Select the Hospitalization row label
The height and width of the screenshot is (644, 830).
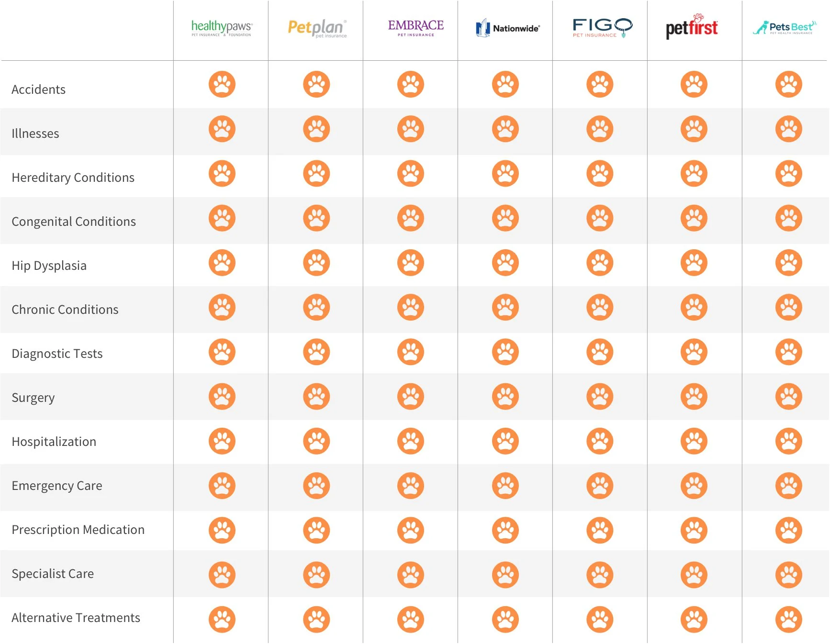(54, 442)
